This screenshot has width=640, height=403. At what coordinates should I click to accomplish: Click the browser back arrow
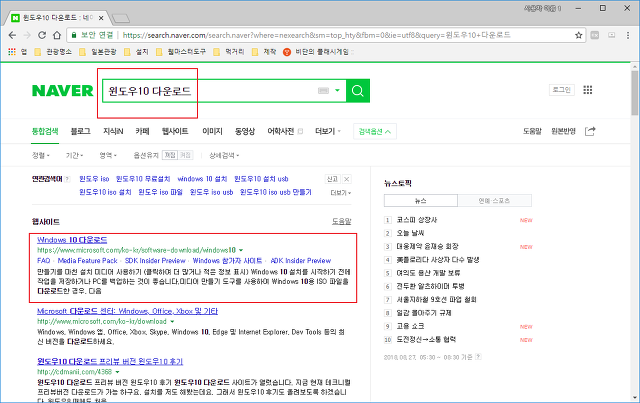(x=12, y=35)
